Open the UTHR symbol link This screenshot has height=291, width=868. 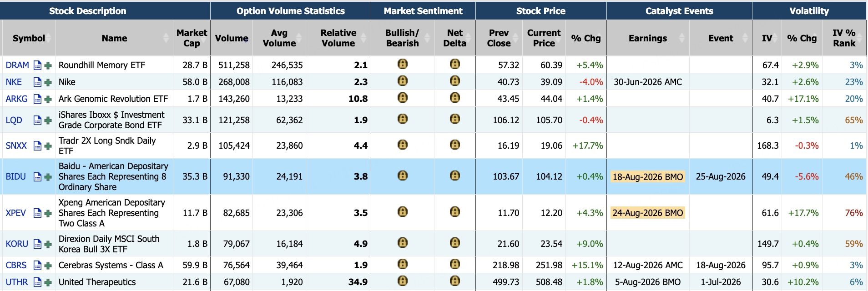(17, 282)
